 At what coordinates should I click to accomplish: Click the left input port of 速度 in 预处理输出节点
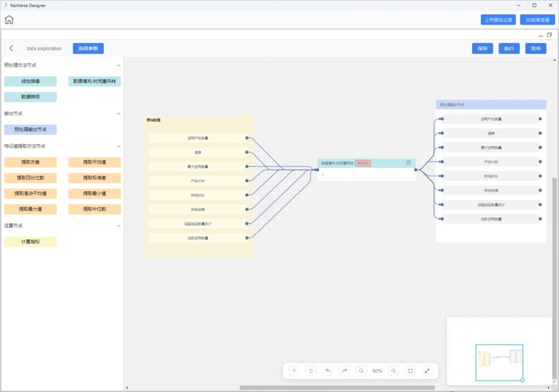click(442, 133)
